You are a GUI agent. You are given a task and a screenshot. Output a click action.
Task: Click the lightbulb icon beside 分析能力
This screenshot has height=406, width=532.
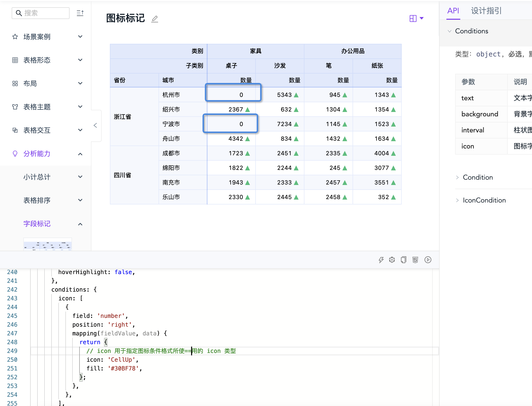click(x=15, y=154)
